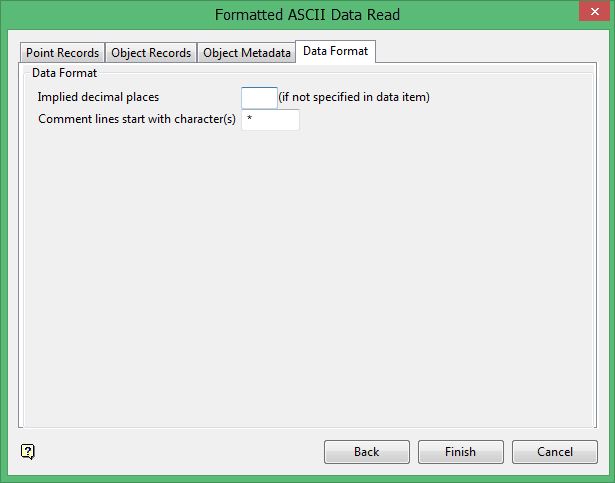Go to the Object Metadata tab
Screen dimensions: 615x483
(x=247, y=53)
